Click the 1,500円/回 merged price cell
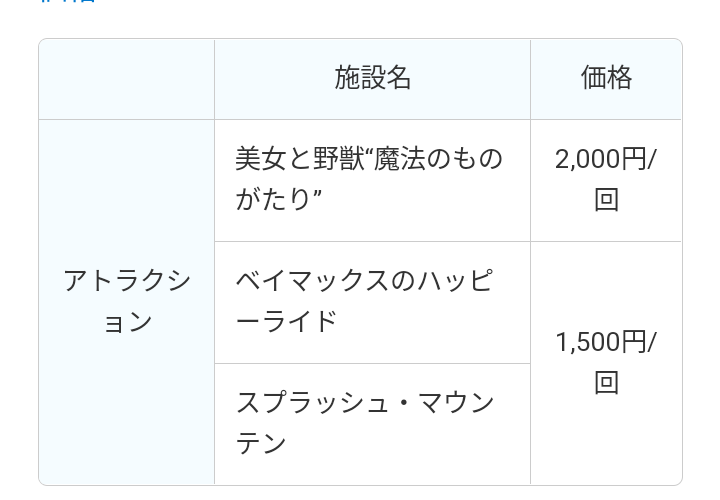Screen dimensions: 720x500 point(606,363)
